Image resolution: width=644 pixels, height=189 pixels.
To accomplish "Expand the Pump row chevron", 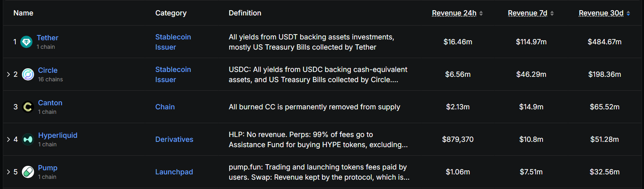I will click(8, 172).
